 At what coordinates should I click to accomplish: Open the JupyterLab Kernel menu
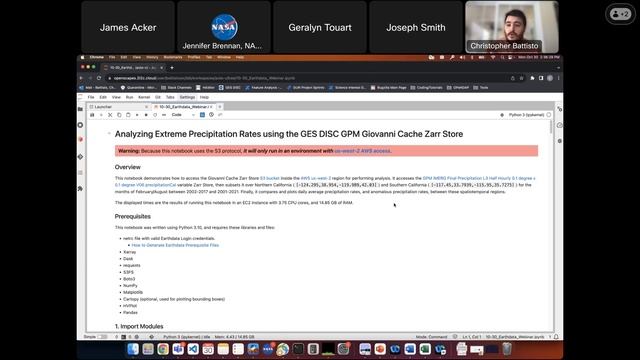(x=144, y=97)
